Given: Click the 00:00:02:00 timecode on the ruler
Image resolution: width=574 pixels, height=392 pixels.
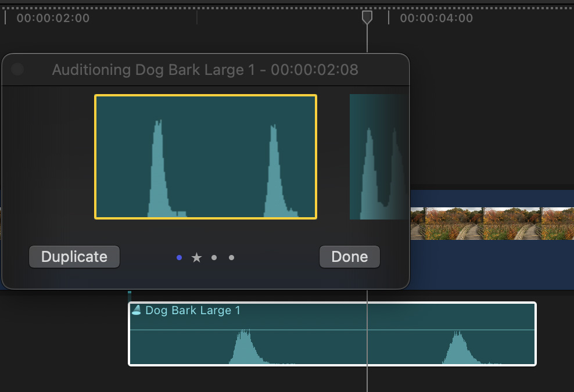Looking at the screenshot, I should pyautogui.click(x=53, y=18).
